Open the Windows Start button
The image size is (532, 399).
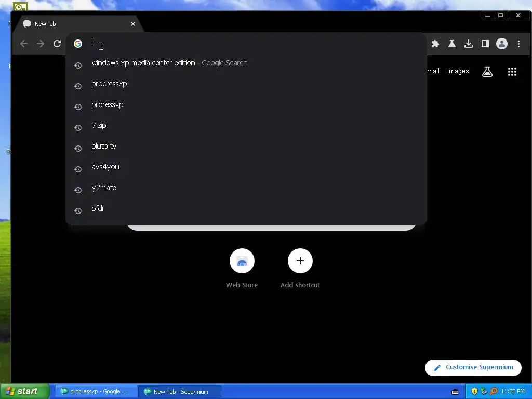[25, 391]
